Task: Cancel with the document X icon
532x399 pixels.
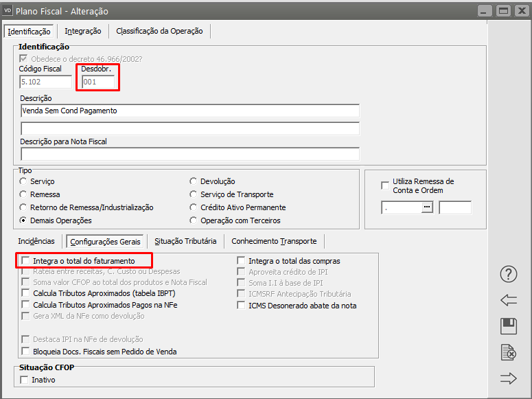Action: point(508,352)
